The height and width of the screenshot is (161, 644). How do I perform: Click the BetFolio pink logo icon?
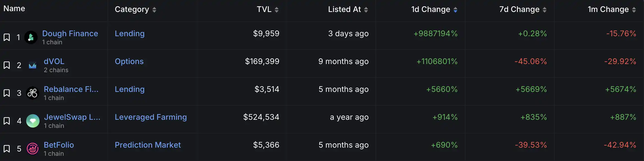pyautogui.click(x=33, y=149)
